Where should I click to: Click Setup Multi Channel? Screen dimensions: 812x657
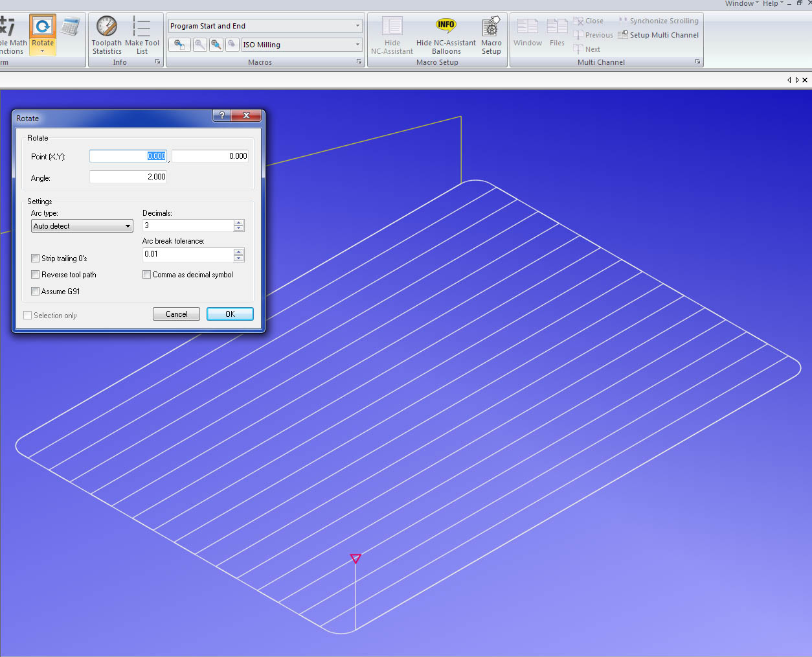point(659,35)
